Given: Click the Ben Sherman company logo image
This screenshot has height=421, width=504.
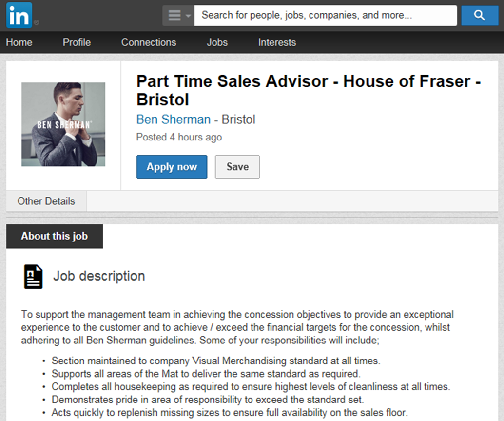Looking at the screenshot, I should [63, 124].
